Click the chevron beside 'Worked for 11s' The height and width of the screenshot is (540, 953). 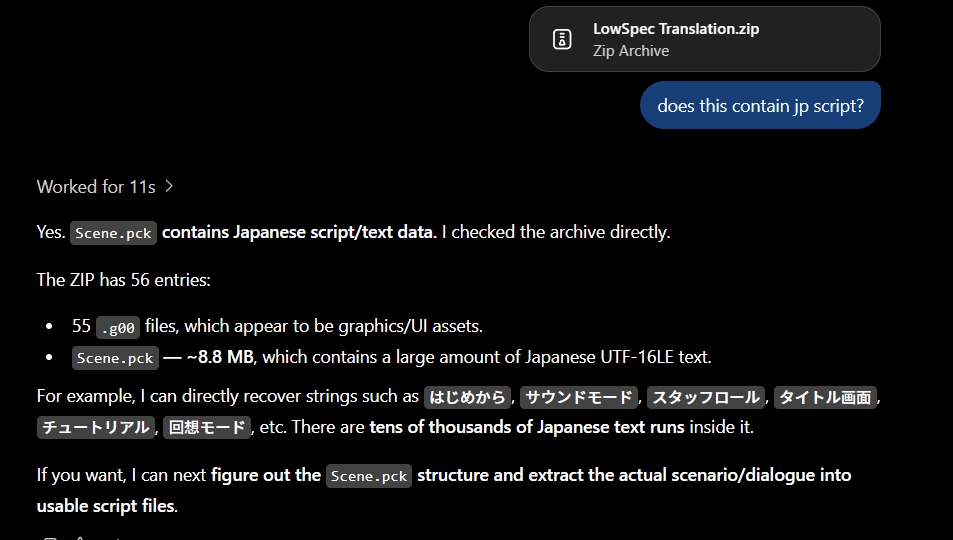169,187
